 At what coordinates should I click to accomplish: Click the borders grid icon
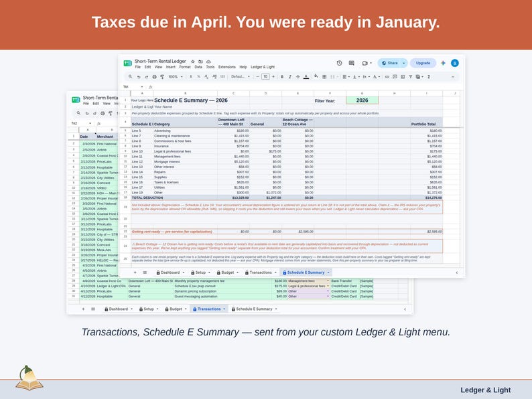click(x=324, y=77)
